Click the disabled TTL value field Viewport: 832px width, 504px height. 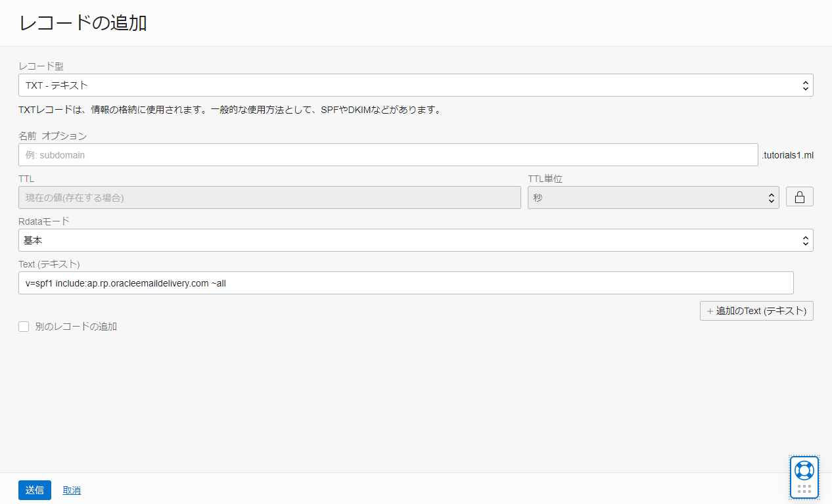[269, 197]
